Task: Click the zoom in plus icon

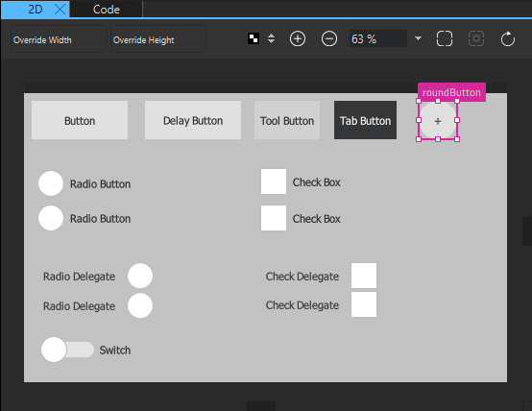Action: point(298,38)
